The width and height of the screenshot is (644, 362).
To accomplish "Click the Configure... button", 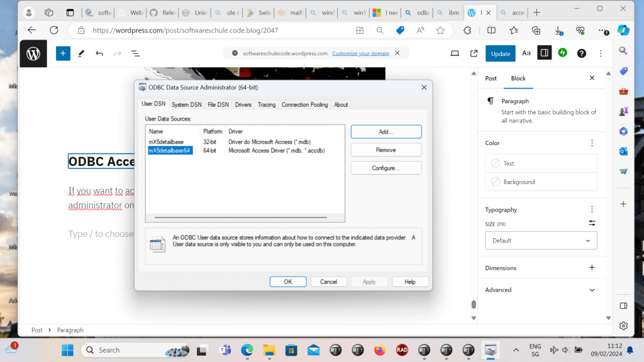I will pyautogui.click(x=386, y=168).
